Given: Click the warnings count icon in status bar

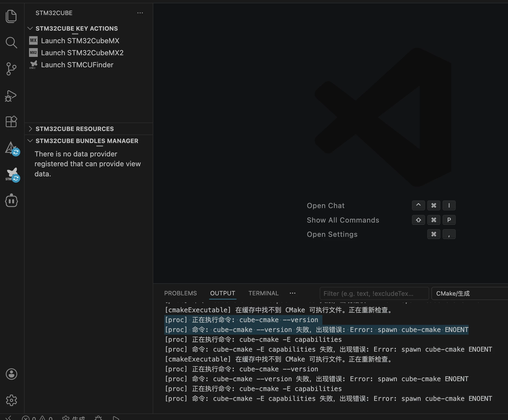Looking at the screenshot, I should (42, 418).
